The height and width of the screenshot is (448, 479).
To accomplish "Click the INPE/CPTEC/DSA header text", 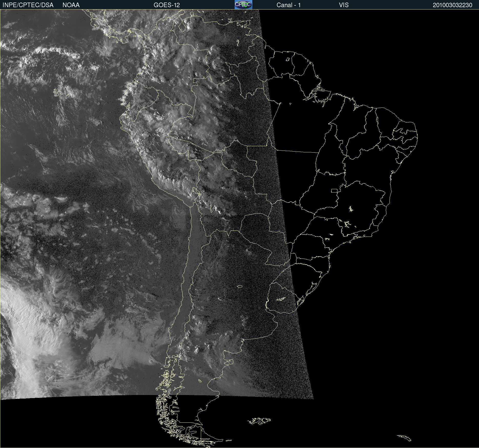I will pyautogui.click(x=28, y=5).
